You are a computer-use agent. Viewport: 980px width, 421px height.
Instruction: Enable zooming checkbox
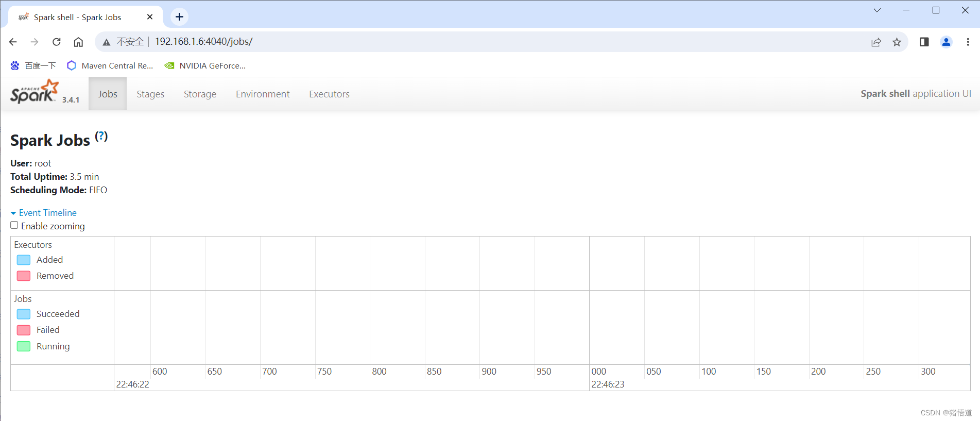tap(14, 225)
